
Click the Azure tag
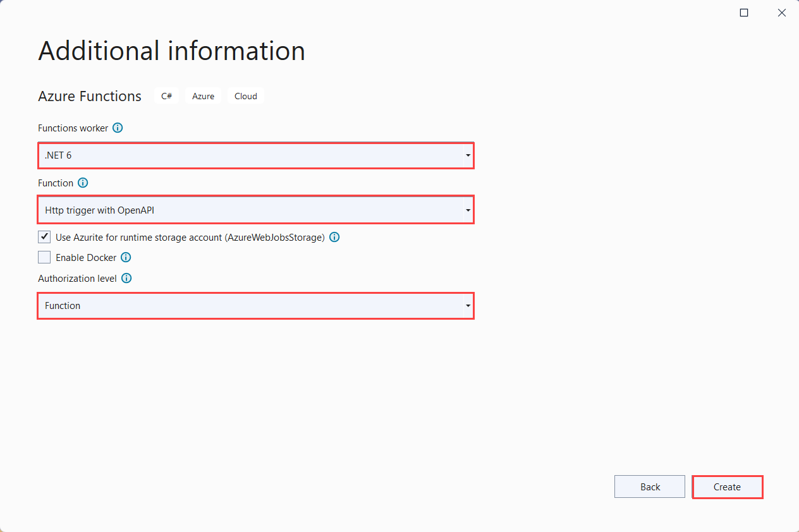(203, 96)
